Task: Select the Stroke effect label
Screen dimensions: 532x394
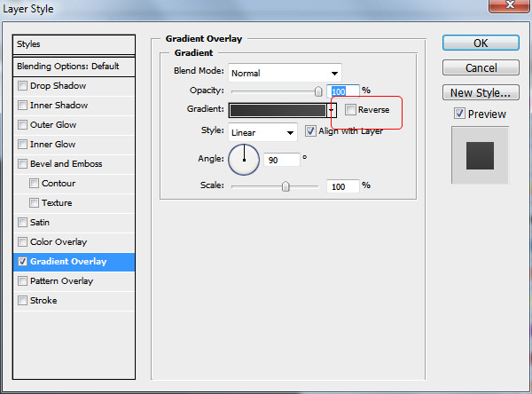Action: pyautogui.click(x=43, y=301)
